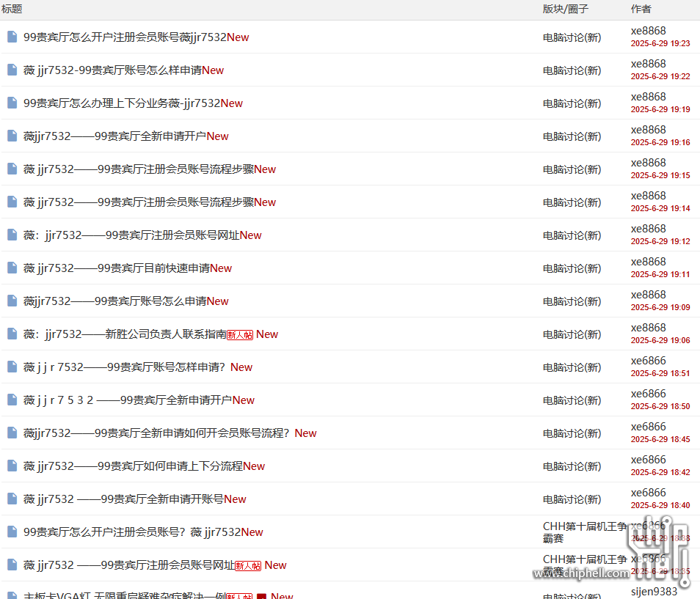Open the 注册会员账号流程步骤 thread posted at 19:14
This screenshot has width=700, height=599.
pos(139,202)
